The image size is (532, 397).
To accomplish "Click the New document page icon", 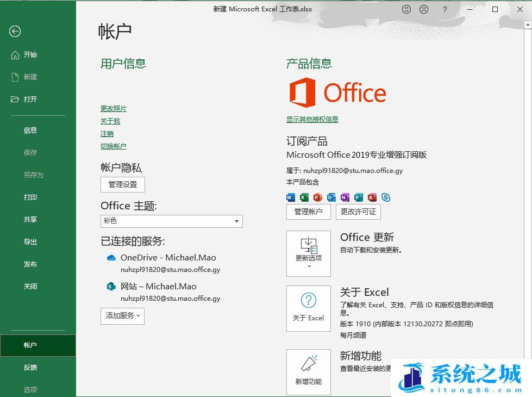I will click(15, 77).
